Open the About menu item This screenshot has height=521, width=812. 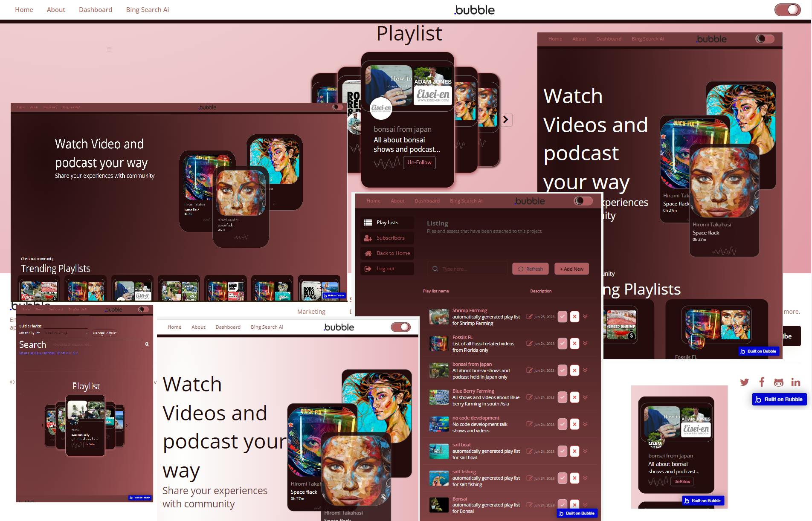coord(56,9)
